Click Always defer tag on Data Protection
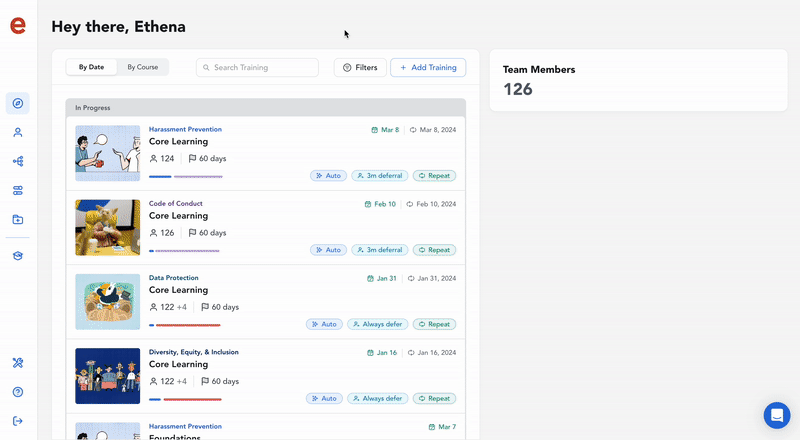 (x=377, y=324)
